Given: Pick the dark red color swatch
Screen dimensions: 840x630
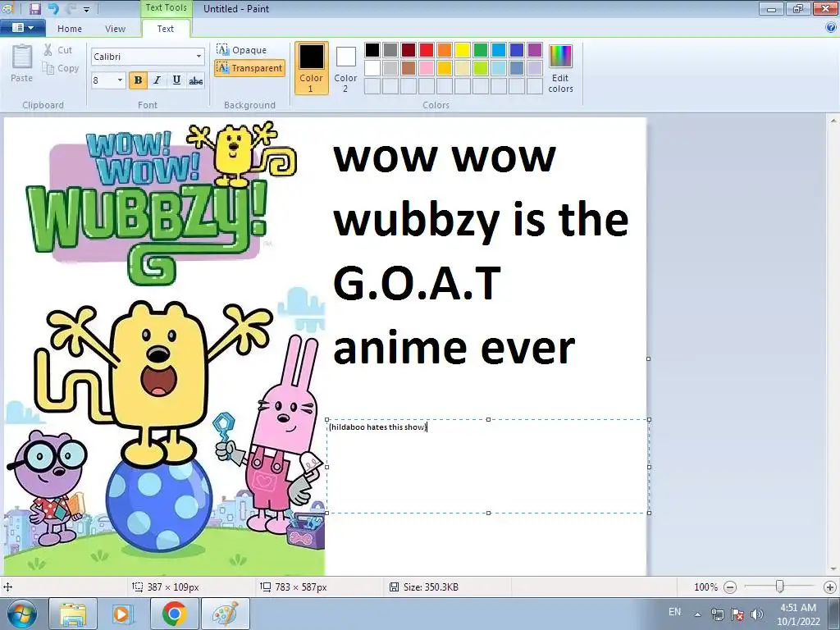Looking at the screenshot, I should pyautogui.click(x=409, y=50).
